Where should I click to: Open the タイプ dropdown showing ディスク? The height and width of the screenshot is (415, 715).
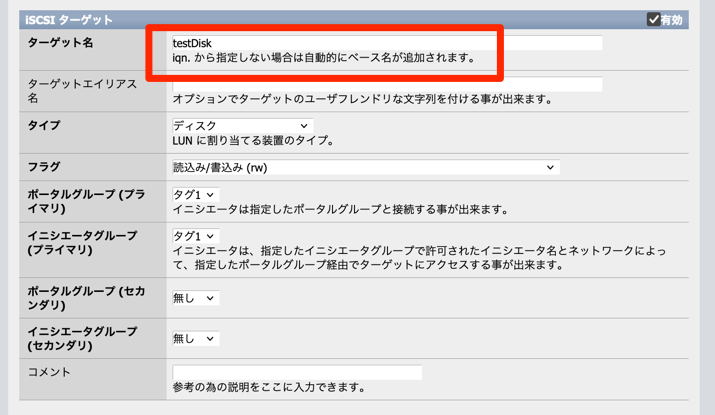click(x=241, y=126)
